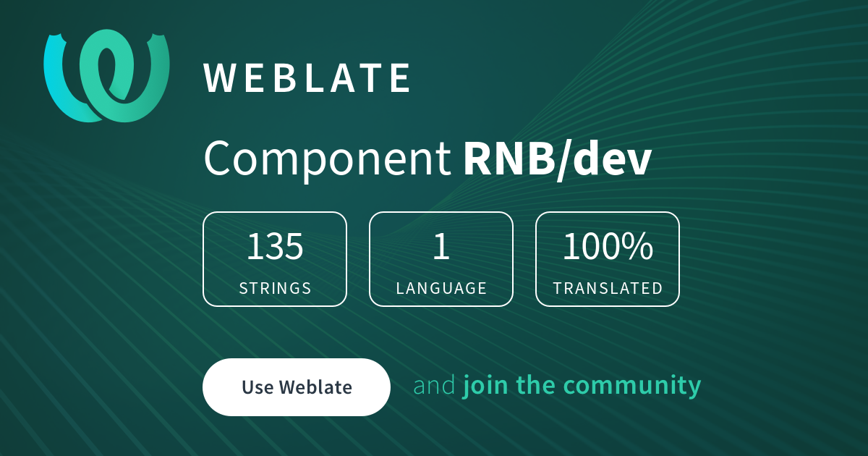The image size is (868, 456).
Task: Follow the join the community link
Action: 582,386
